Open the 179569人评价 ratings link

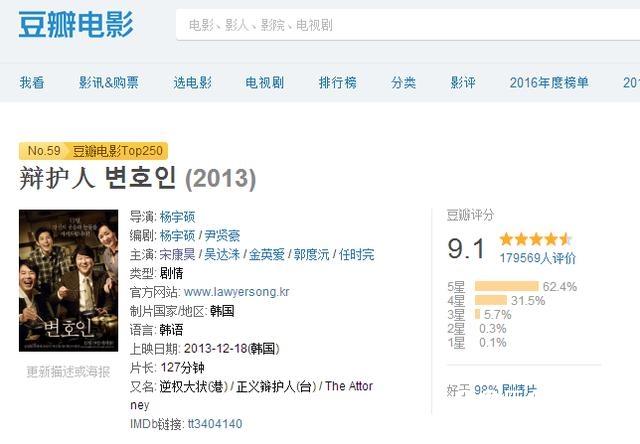pyautogui.click(x=537, y=258)
